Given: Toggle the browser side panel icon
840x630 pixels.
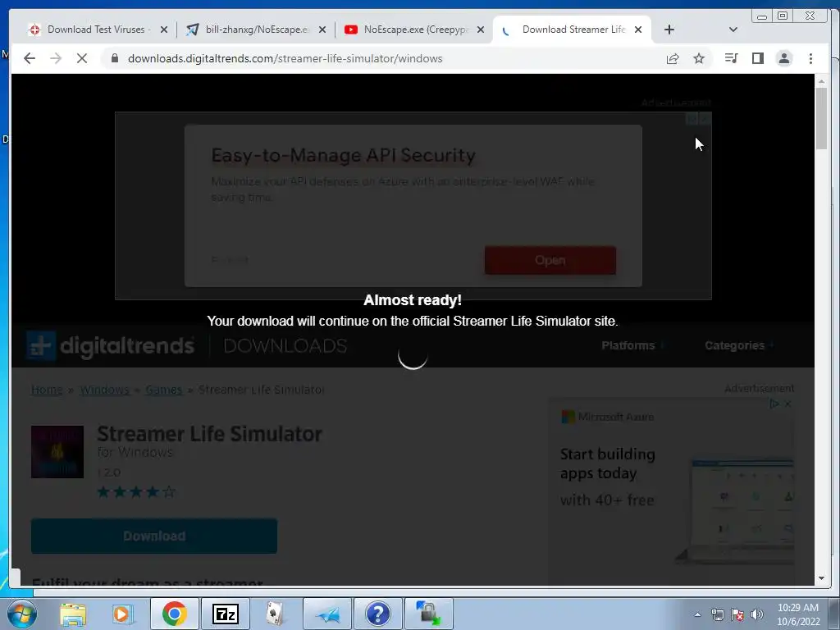Looking at the screenshot, I should coord(757,58).
